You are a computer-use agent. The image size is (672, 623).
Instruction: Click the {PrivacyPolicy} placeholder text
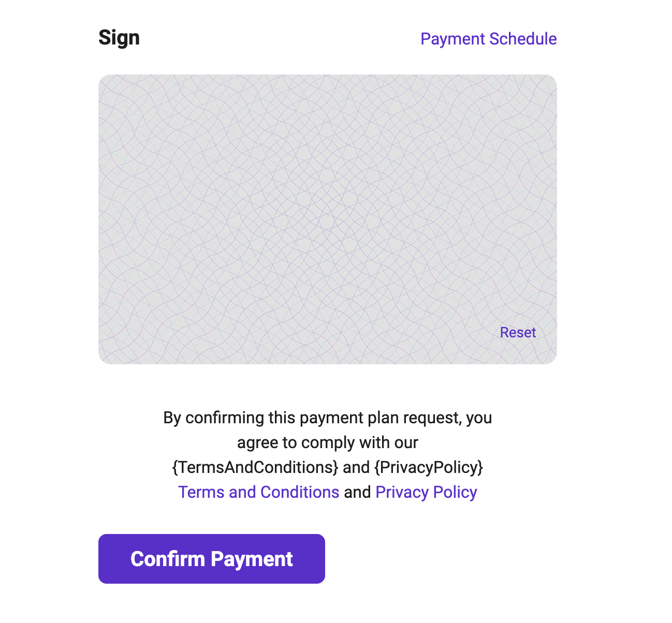coord(429,467)
